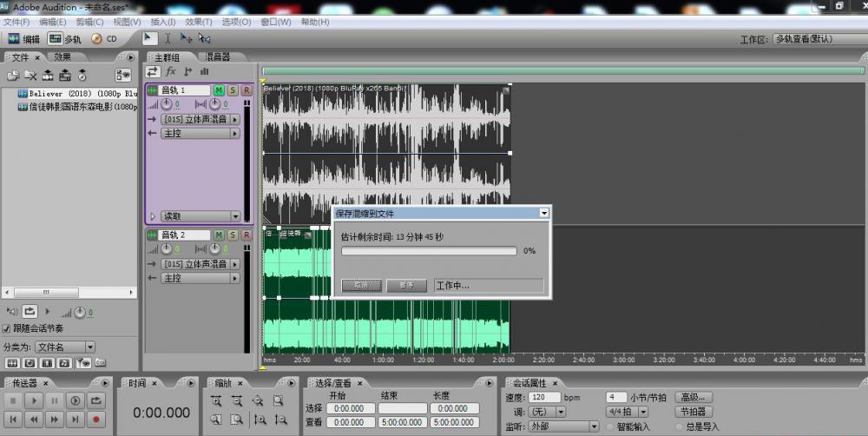Show fx effects view in Main panel
Viewport: 868px width, 436px height.
(x=170, y=71)
